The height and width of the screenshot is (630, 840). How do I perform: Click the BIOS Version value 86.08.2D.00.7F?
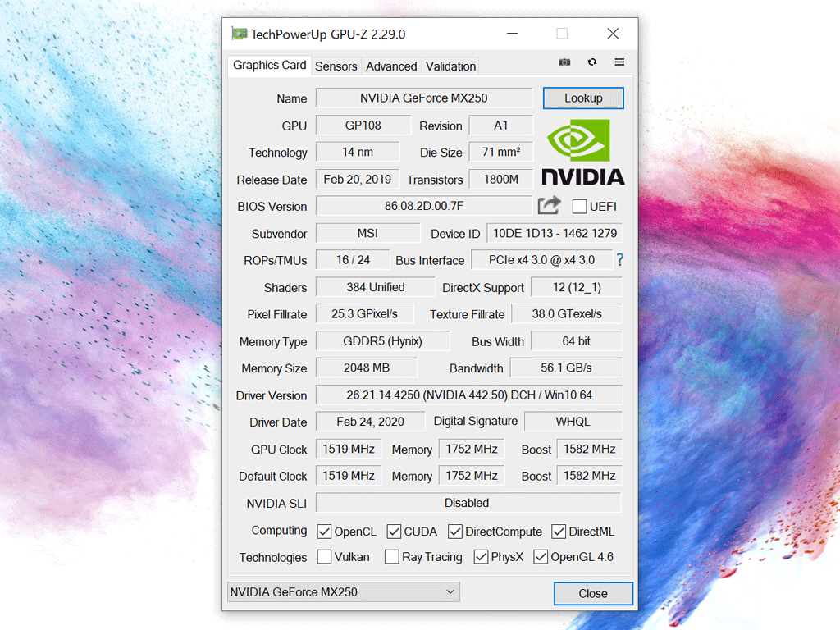click(424, 206)
